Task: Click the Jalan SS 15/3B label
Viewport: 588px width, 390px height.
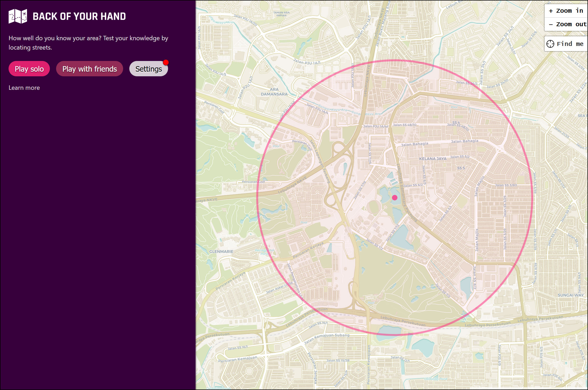Action: (x=338, y=360)
